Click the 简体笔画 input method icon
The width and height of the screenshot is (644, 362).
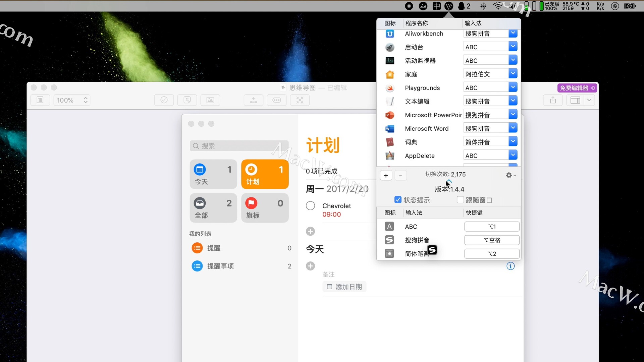389,254
